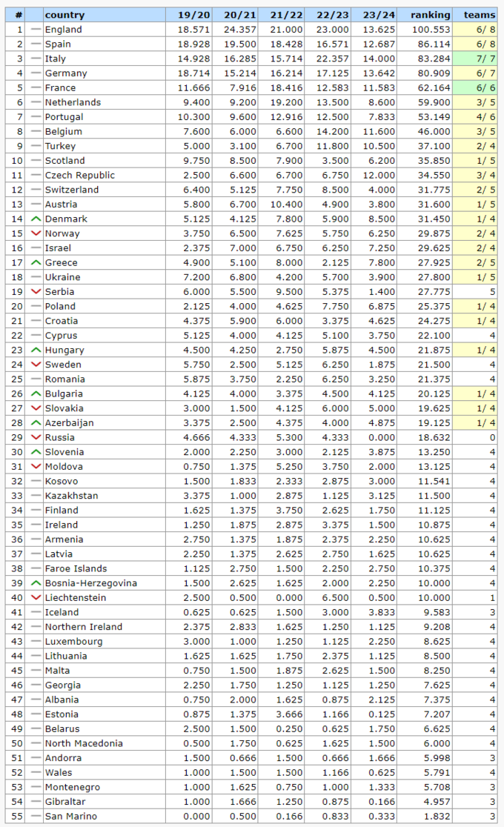Open the Netherlands country link
504x827 pixels.
73,102
